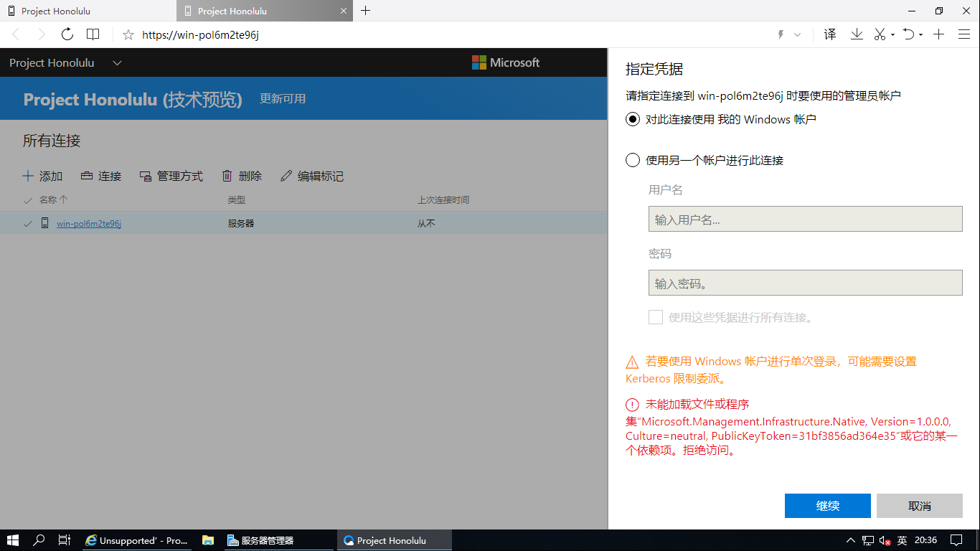Viewport: 980px width, 551px height.
Task: Click the orange warning triangle icon
Action: point(632,362)
